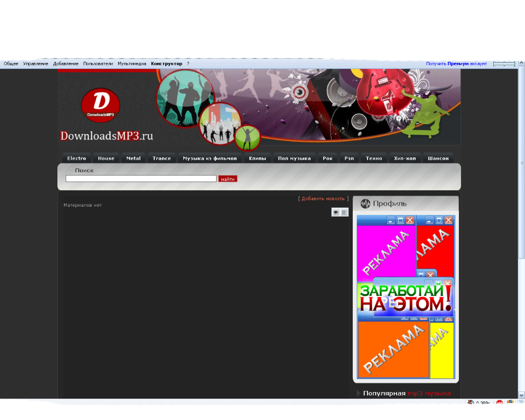Click the vertical scrollbar thumb
This screenshot has height=420, width=525.
pyautogui.click(x=522, y=162)
